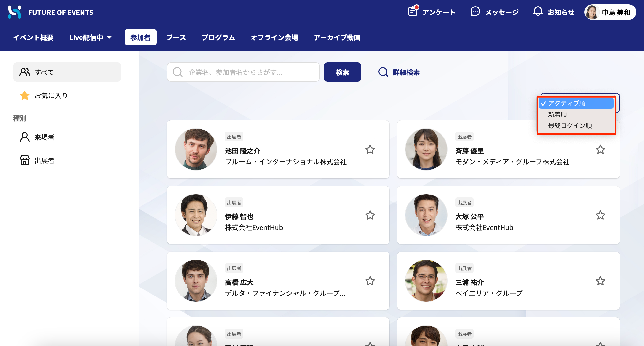Focus the 企業名、参加者名からさがす search field
This screenshot has width=644, height=346.
243,72
